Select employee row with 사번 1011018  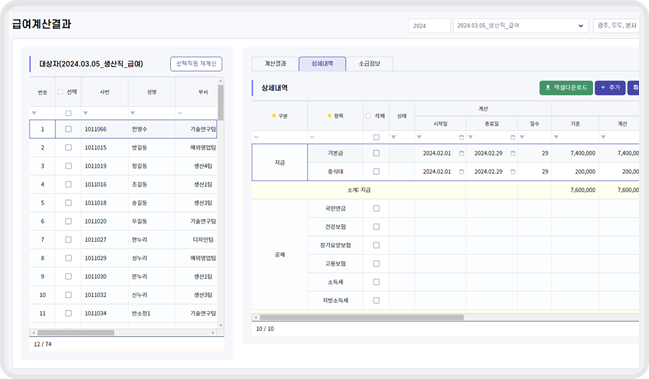(x=123, y=203)
